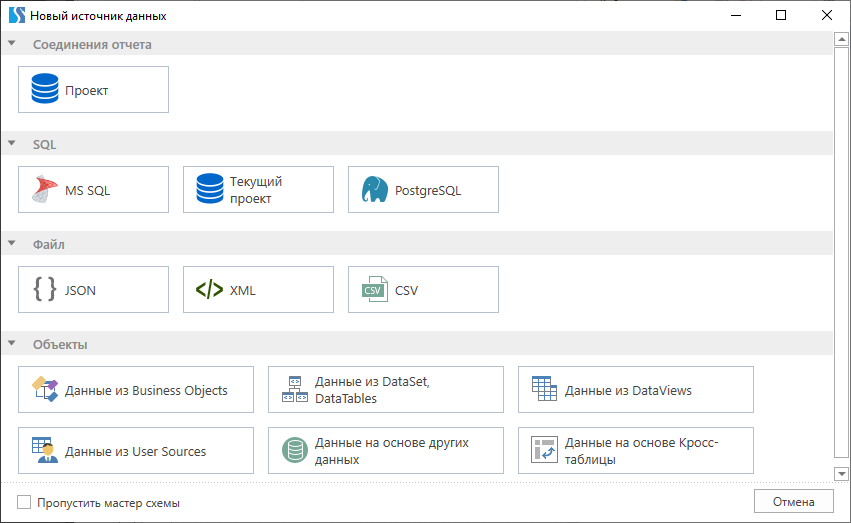Pick the JSON curly braces icon

(45, 290)
